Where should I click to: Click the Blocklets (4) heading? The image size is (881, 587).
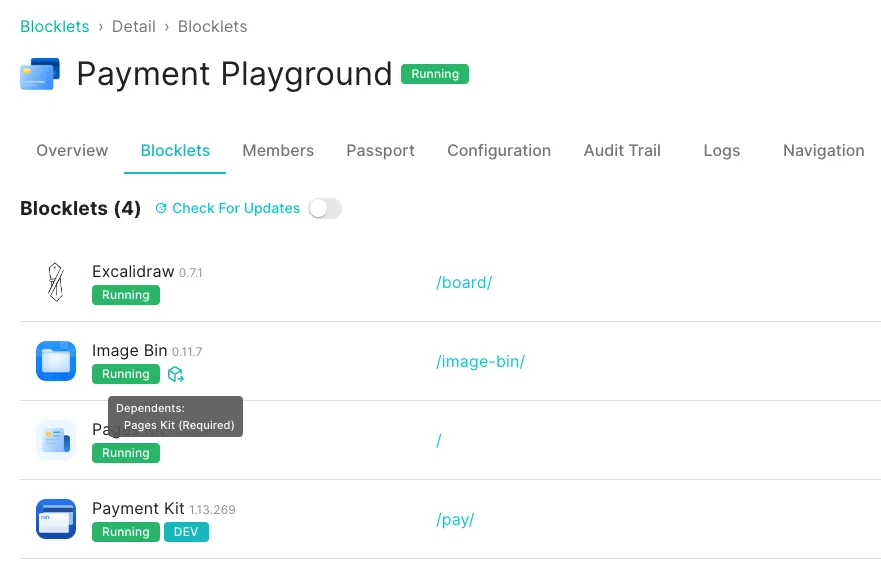tap(80, 208)
